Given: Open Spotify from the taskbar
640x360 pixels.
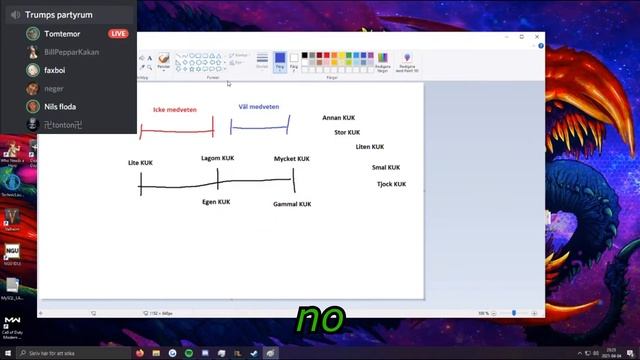Looking at the screenshot, I should coord(189,353).
